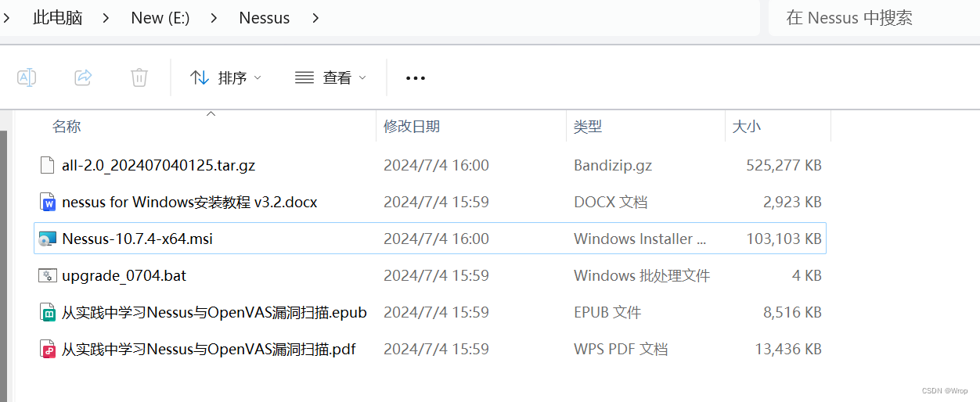Sort by the 名称 column header
980x402 pixels.
click(67, 126)
